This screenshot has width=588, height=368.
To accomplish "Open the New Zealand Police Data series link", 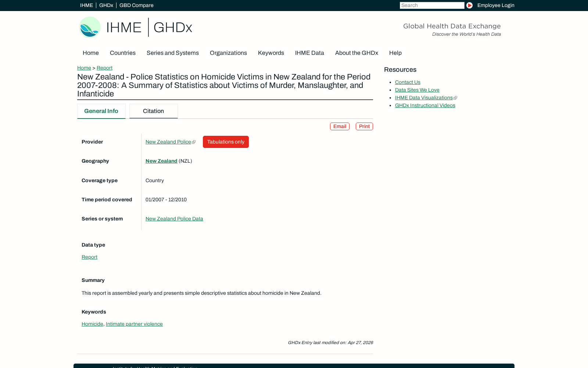I will 174,219.
